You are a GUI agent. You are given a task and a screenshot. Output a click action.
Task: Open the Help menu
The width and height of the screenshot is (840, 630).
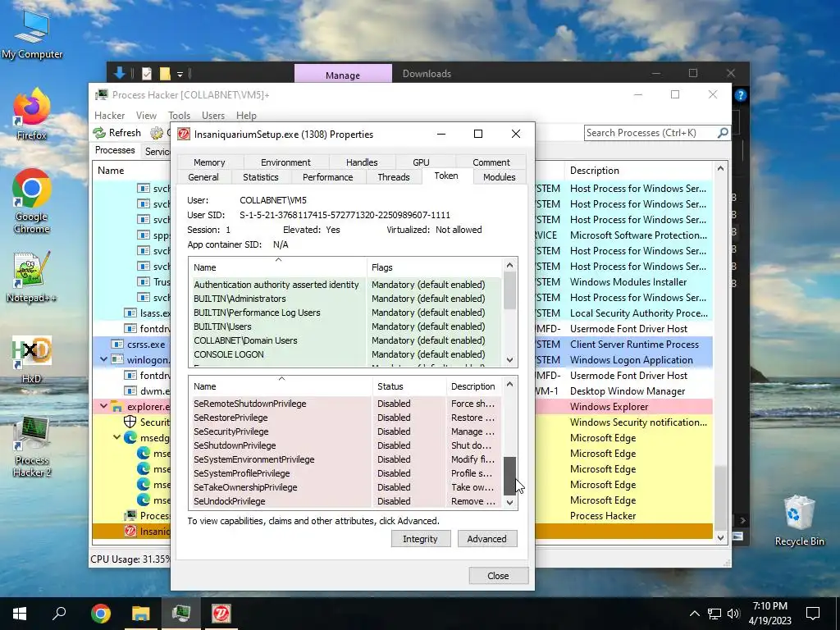[x=246, y=115]
